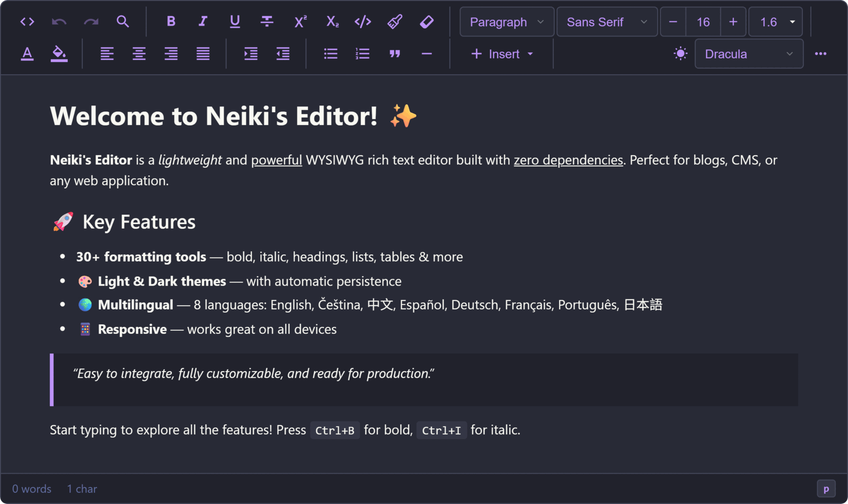Click the '0 words' status counter
Viewport: 848px width, 504px height.
[32, 489]
